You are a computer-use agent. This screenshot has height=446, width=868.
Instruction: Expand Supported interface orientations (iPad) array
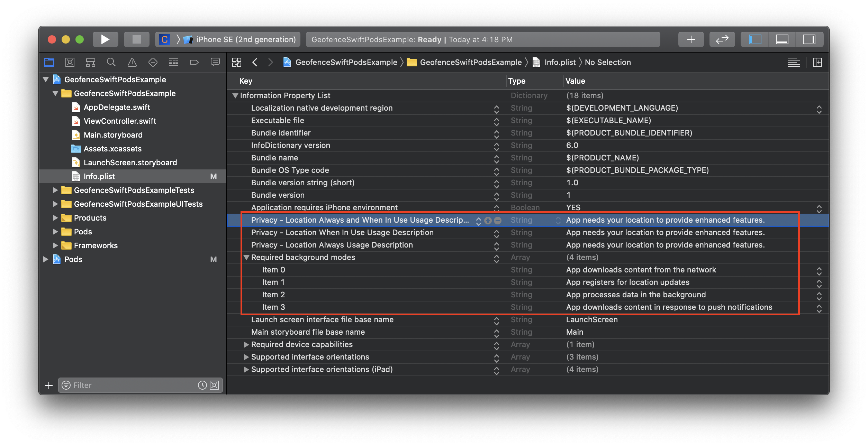[246, 370]
